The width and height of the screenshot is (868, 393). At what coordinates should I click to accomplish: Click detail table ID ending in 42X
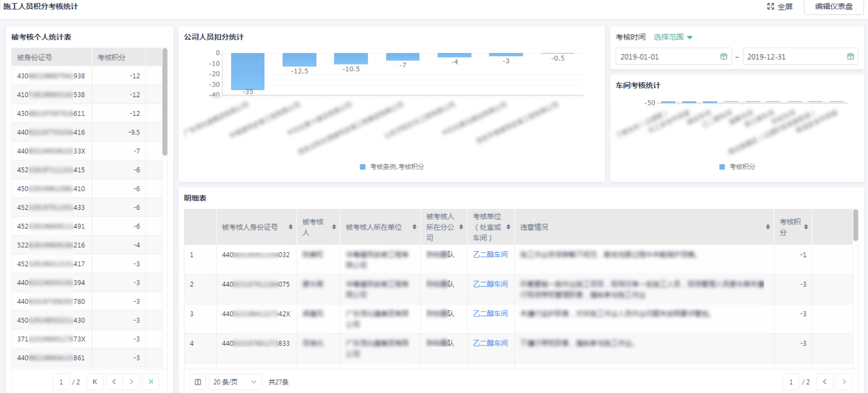click(x=256, y=314)
